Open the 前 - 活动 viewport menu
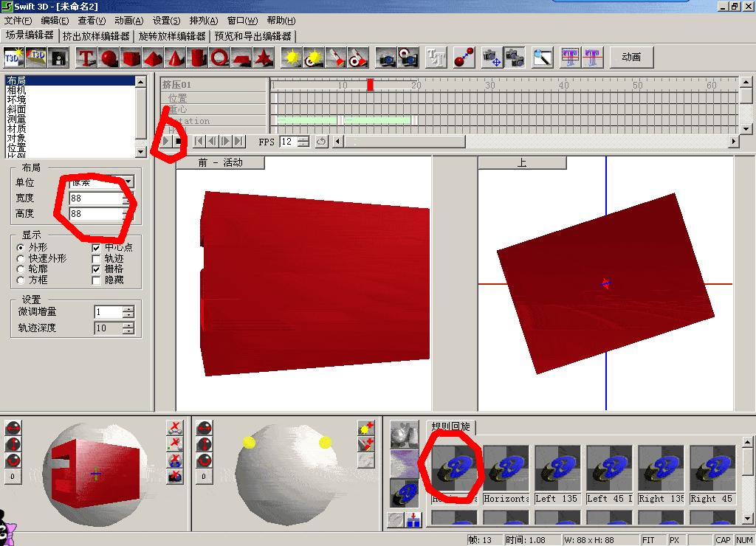The image size is (756, 546). [x=220, y=163]
